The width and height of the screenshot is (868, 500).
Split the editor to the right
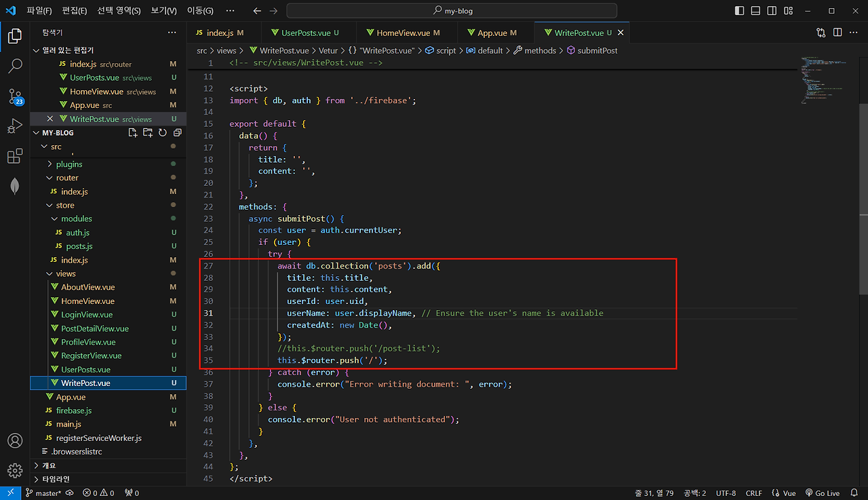point(837,33)
